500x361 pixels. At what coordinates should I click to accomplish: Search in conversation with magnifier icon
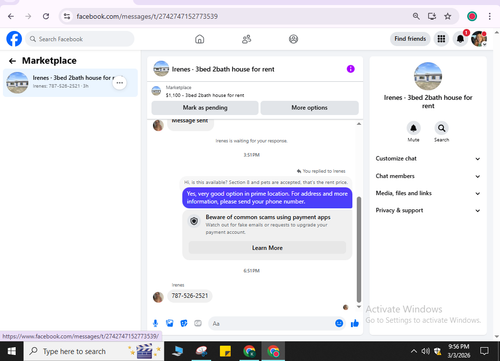[441, 128]
